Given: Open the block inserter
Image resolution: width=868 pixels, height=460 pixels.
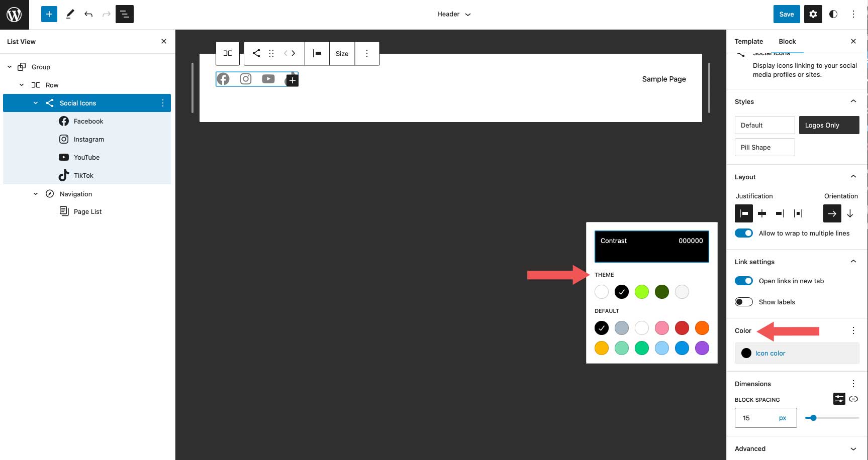Looking at the screenshot, I should [x=49, y=14].
